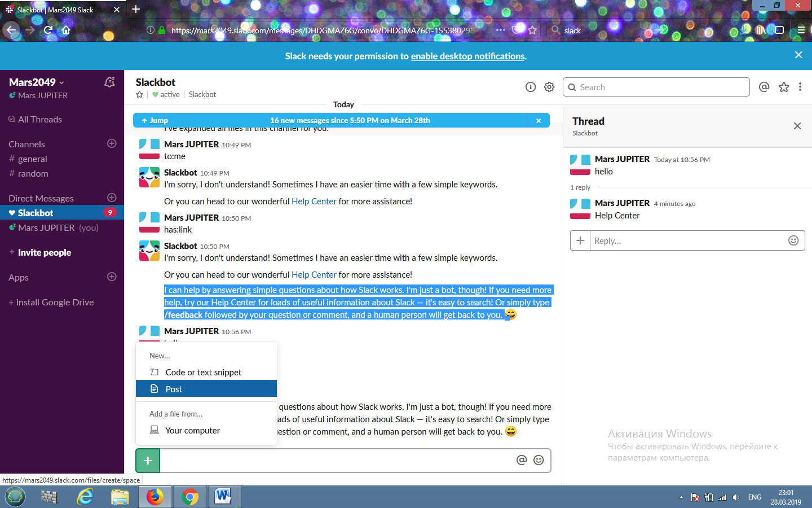Open Chrome from the taskbar
This screenshot has height=508, width=812.
(190, 497)
